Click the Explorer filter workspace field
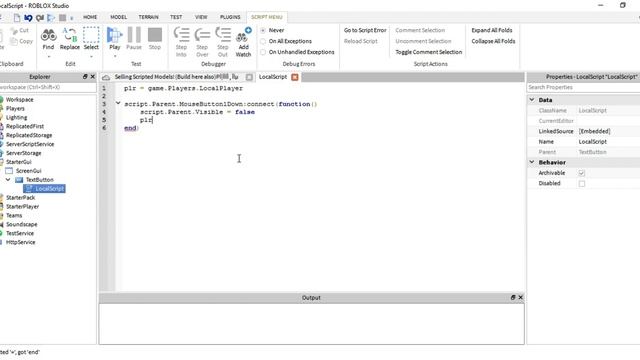 tap(47, 87)
